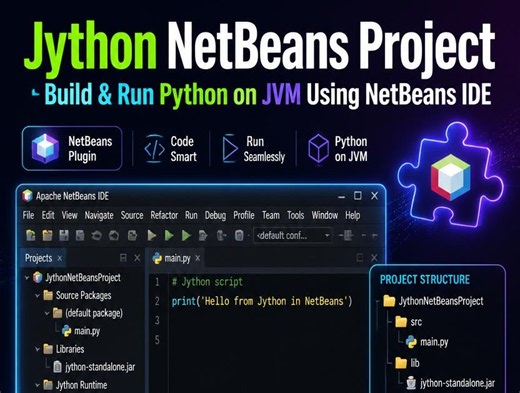Click the Source Packages folder icon
The image size is (520, 393).
pyautogui.click(x=48, y=295)
